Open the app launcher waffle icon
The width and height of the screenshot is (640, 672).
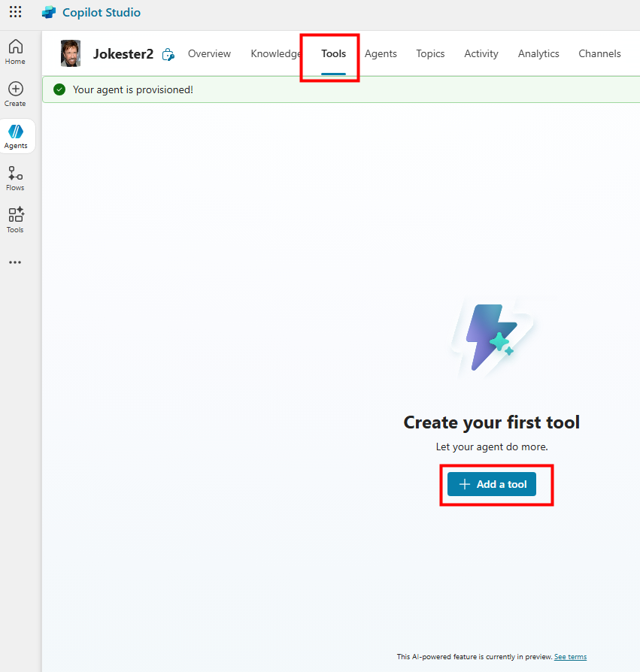tap(15, 13)
